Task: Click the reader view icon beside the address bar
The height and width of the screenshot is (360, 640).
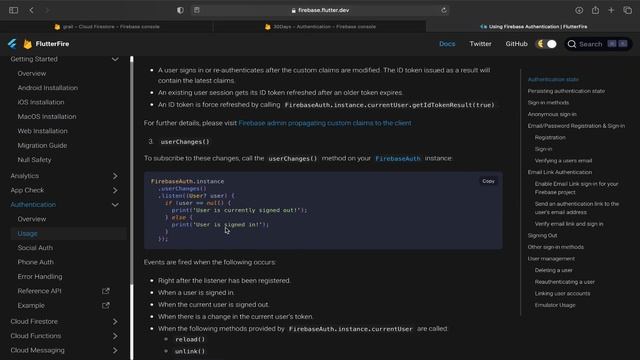Action: (197, 10)
